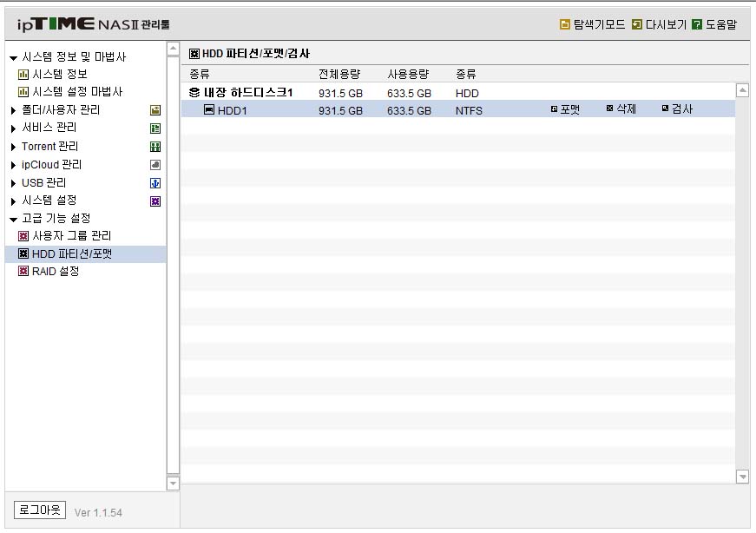Click the 로그아웃 button

tap(40, 510)
